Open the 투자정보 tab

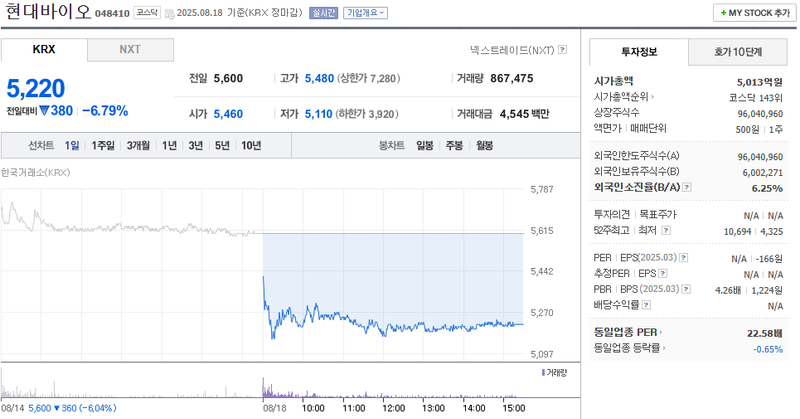(639, 52)
